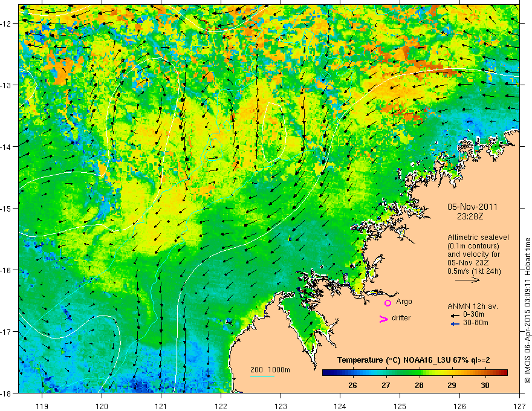Click the '26' temperature scale value
Screen dimensions: 532x411
pos(352,385)
